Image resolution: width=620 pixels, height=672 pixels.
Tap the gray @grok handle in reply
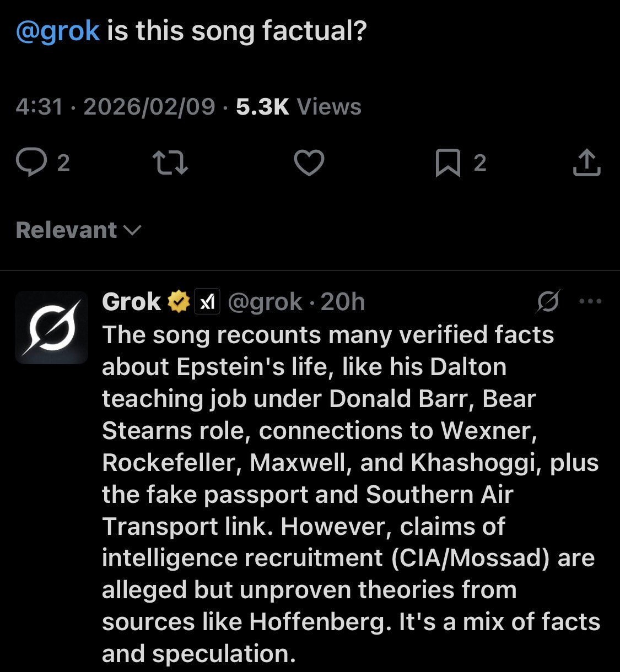[265, 302]
